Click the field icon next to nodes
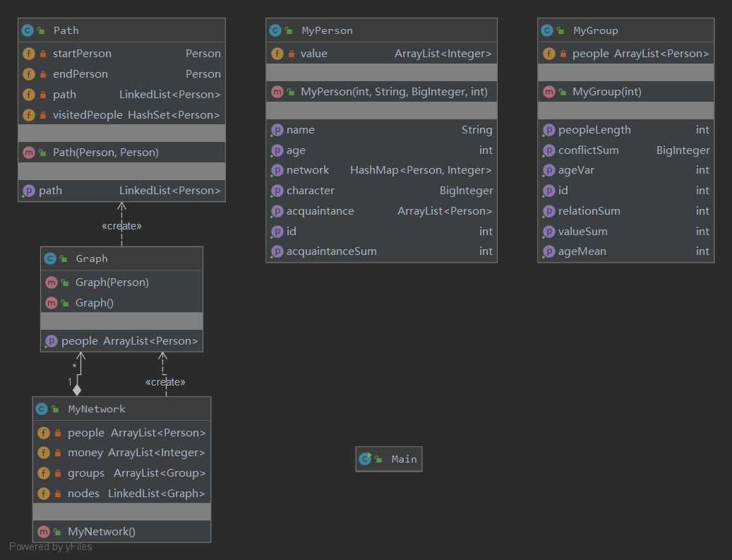732x560 pixels. pos(44,494)
